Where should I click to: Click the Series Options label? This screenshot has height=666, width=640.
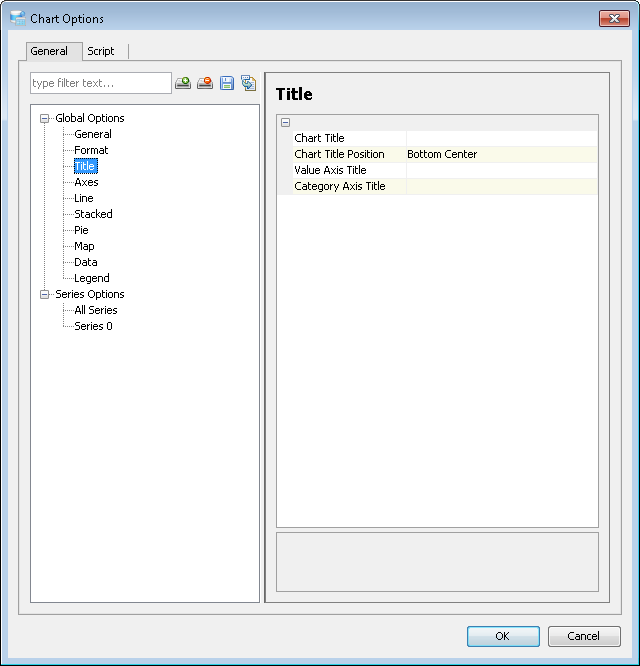point(90,294)
